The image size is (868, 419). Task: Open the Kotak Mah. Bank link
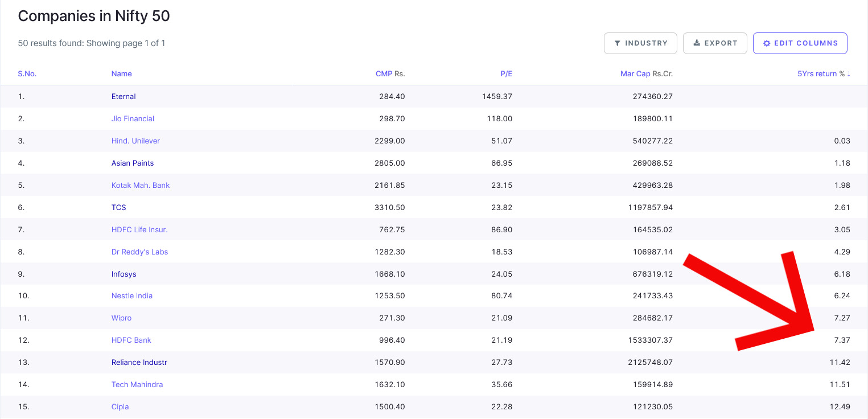(141, 186)
